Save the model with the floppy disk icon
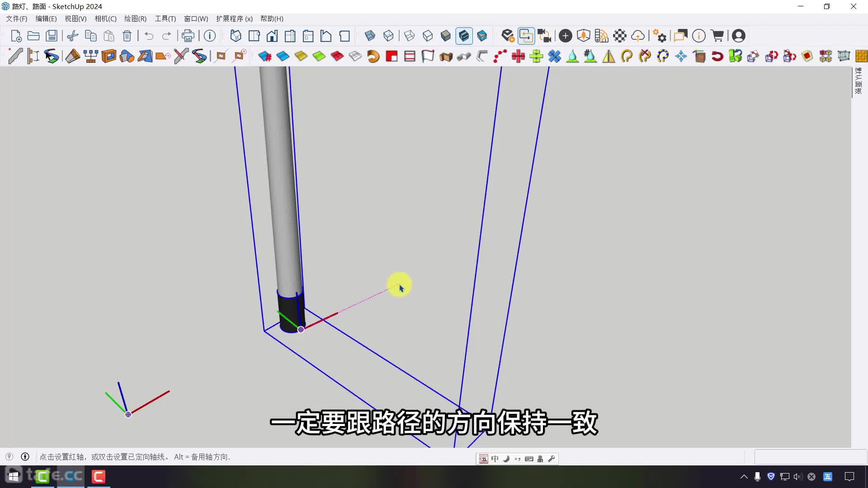Screen dimensions: 868x488 click(52, 36)
